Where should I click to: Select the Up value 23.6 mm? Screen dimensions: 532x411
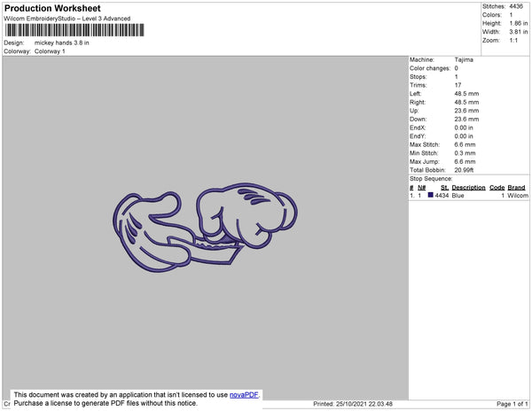(466, 111)
